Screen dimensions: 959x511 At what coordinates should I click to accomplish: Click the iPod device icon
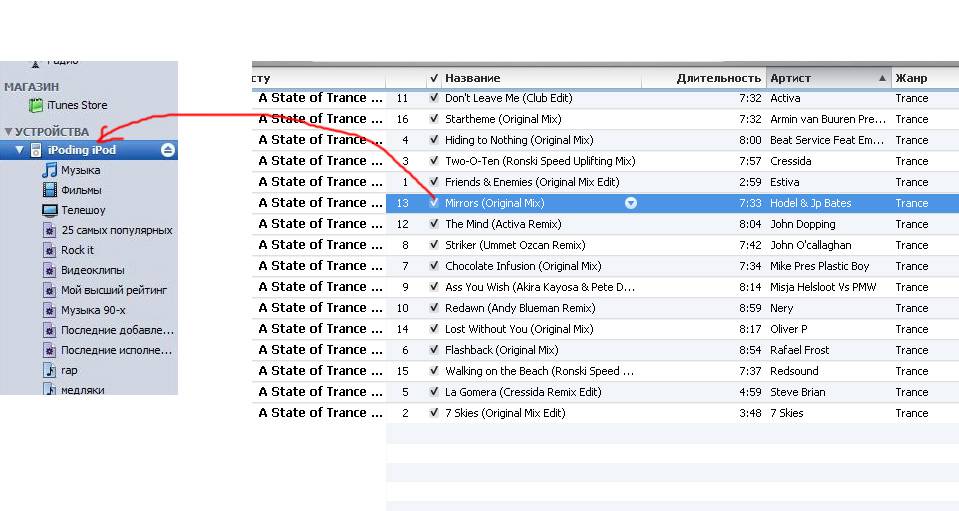coord(36,150)
